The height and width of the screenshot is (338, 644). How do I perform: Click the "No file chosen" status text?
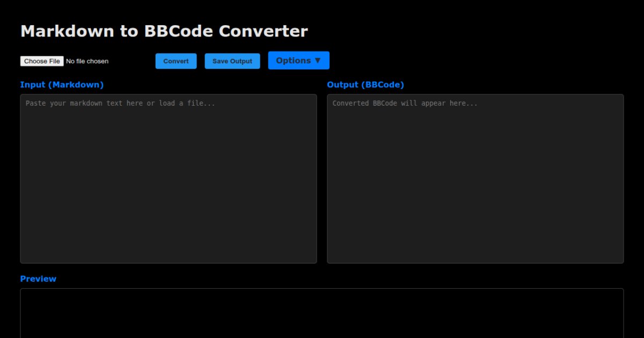pyautogui.click(x=87, y=61)
